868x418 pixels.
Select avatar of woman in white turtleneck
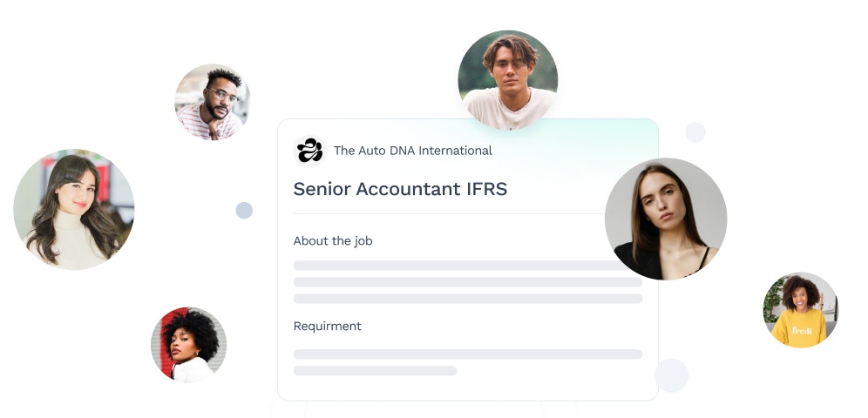(x=73, y=210)
